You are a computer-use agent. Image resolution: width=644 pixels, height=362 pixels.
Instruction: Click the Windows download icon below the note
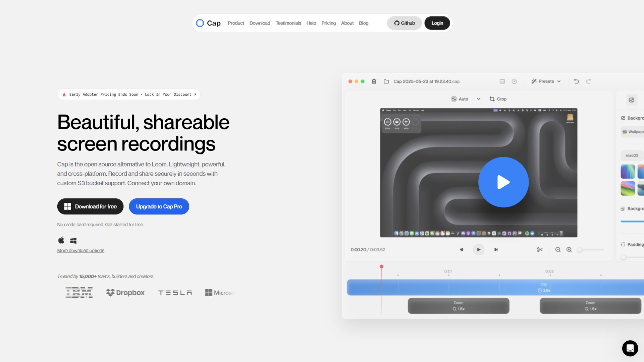pos(73,241)
